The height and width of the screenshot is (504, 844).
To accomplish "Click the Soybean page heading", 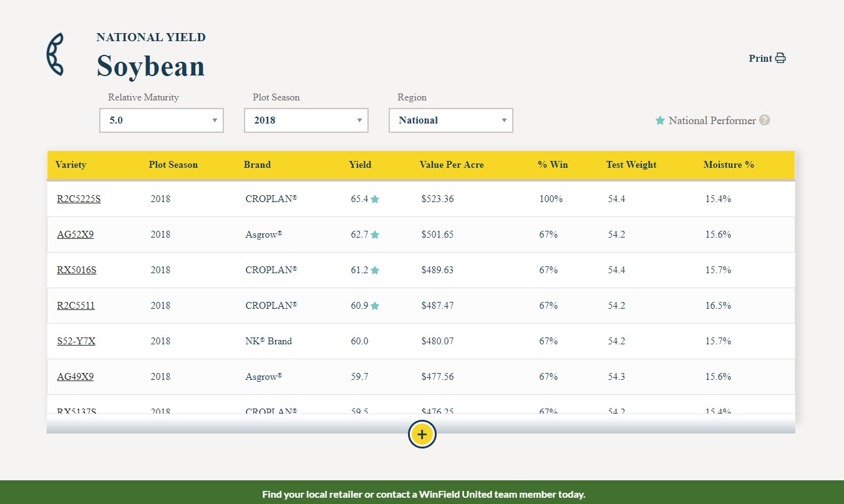I will [150, 66].
